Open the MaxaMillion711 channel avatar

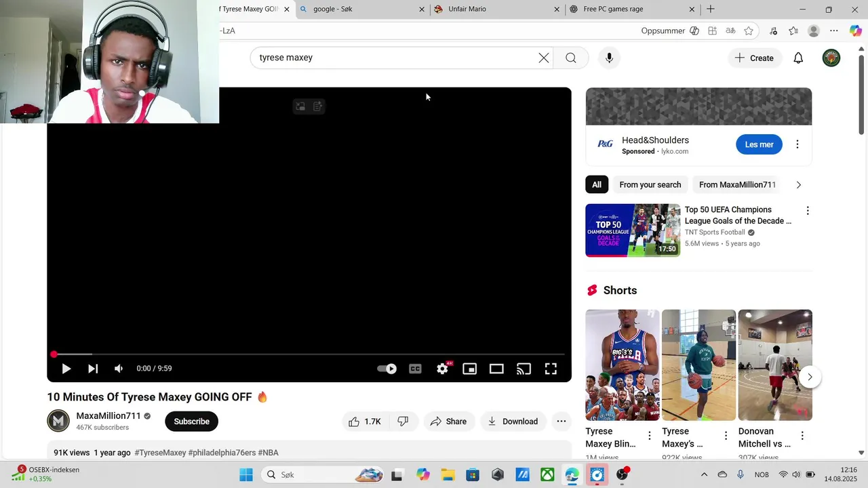(58, 421)
